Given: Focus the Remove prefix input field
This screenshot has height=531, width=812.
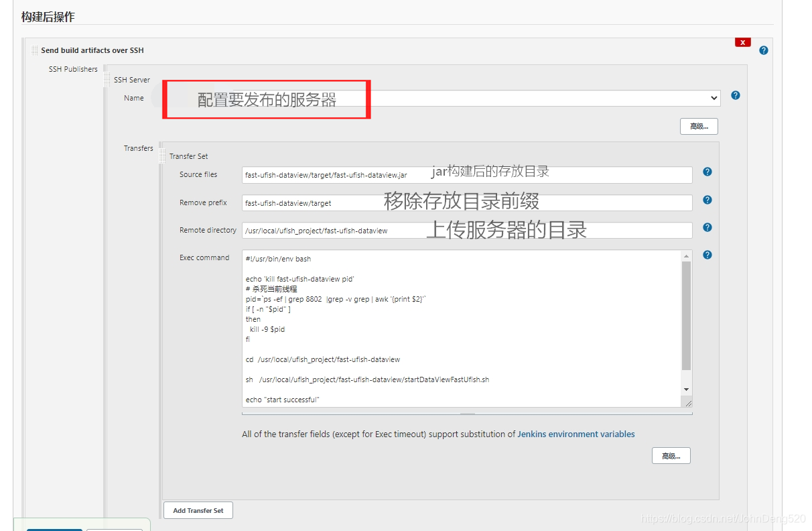Looking at the screenshot, I should pos(467,202).
